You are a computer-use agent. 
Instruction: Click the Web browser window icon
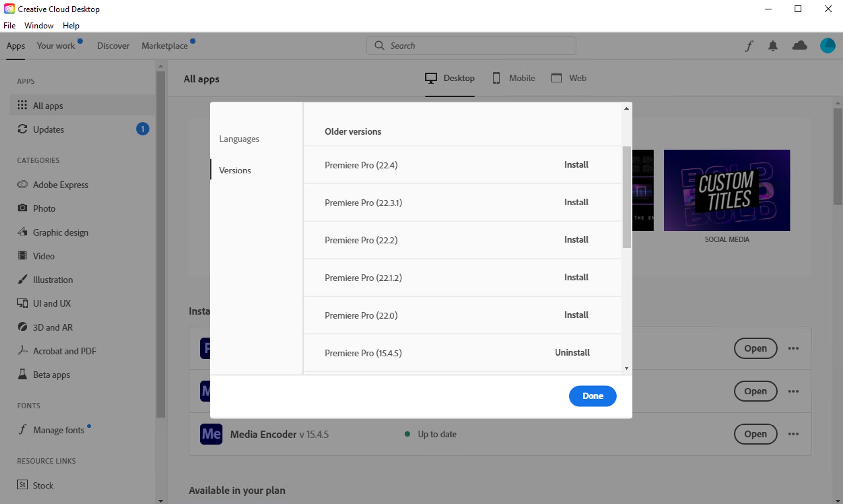pos(556,78)
